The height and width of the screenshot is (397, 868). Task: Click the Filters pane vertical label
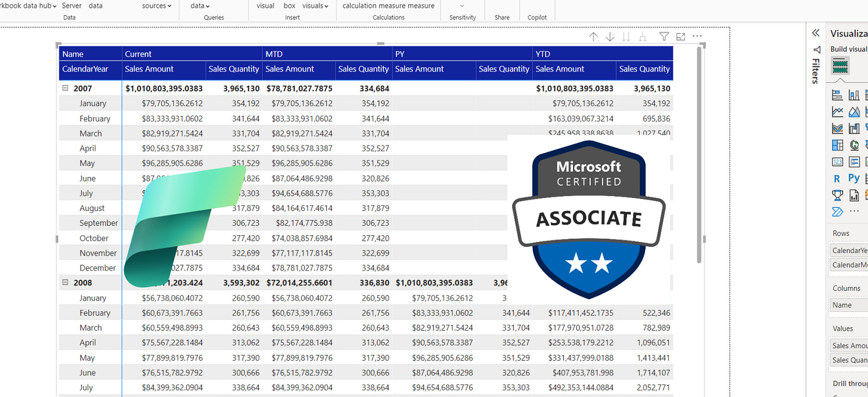coord(816,71)
